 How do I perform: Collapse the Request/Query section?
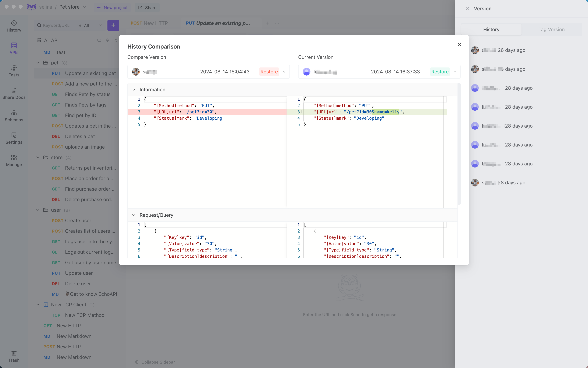[x=134, y=215]
